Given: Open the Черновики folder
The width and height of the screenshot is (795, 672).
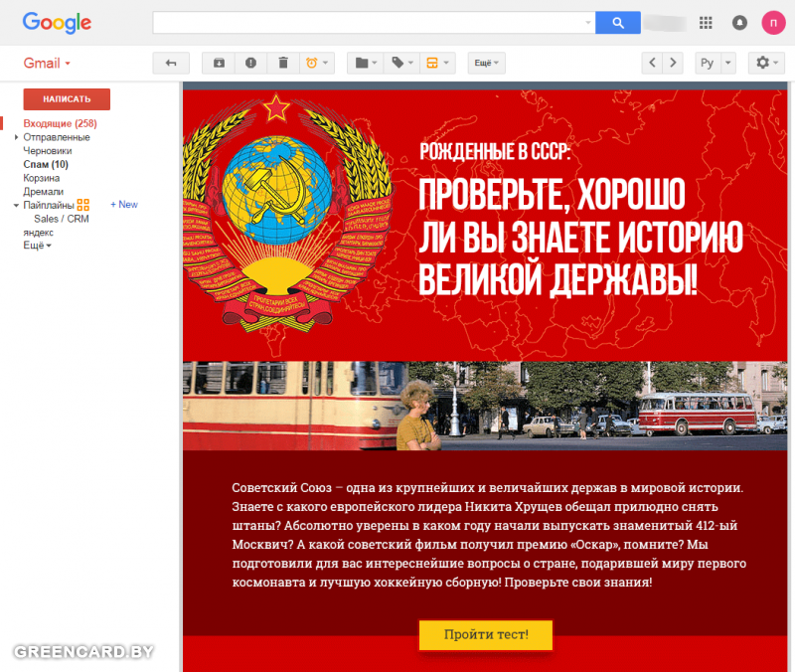Looking at the screenshot, I should click(x=48, y=151).
